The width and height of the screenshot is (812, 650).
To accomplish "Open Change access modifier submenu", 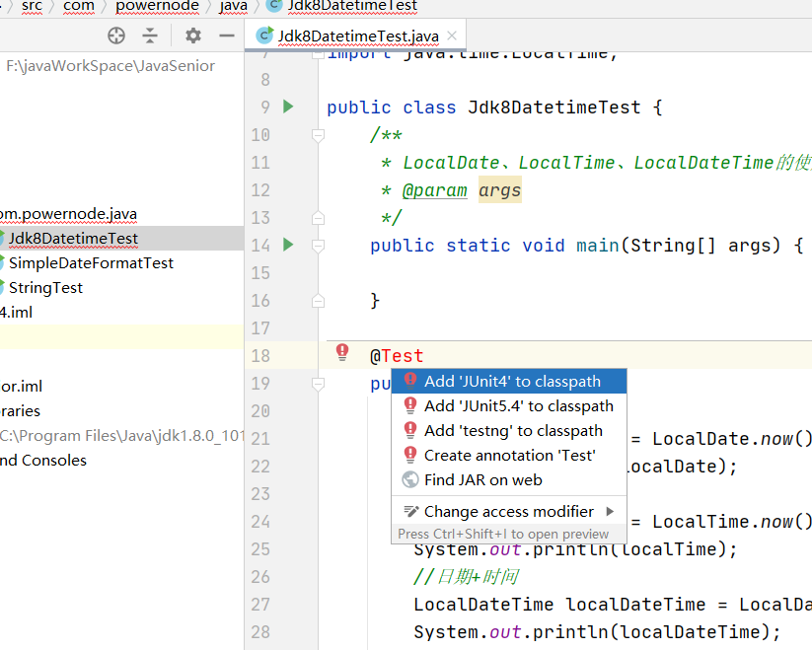I will tap(509, 511).
